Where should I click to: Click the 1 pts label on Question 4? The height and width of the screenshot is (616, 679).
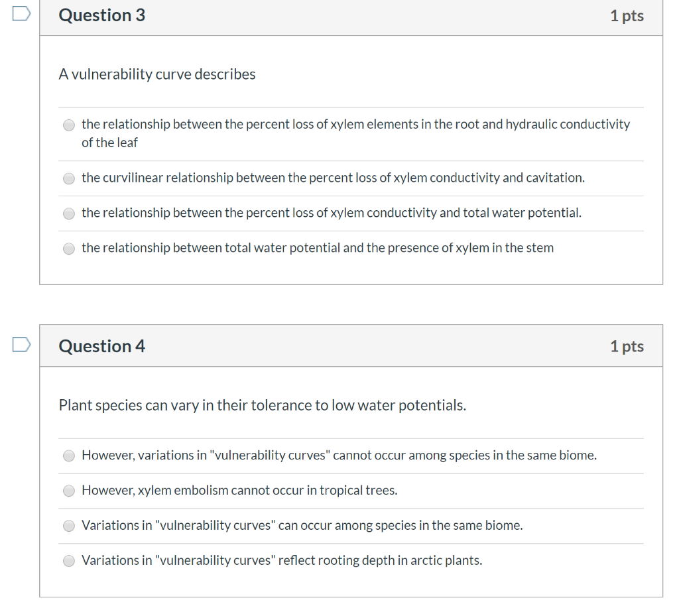pyautogui.click(x=627, y=345)
